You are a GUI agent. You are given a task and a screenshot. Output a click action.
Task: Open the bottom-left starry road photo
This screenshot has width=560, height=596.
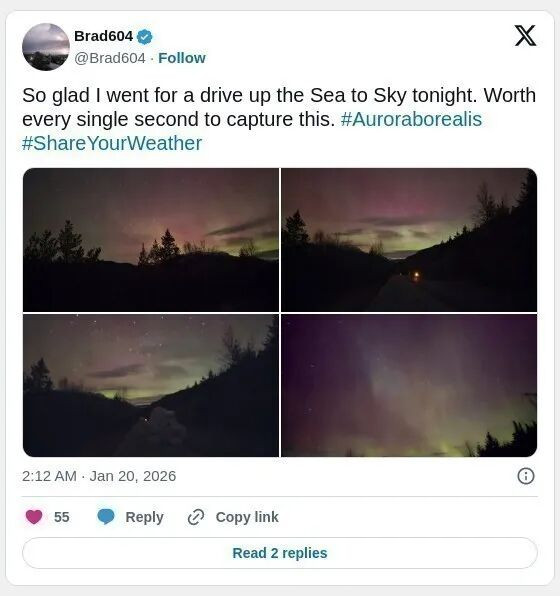151,385
